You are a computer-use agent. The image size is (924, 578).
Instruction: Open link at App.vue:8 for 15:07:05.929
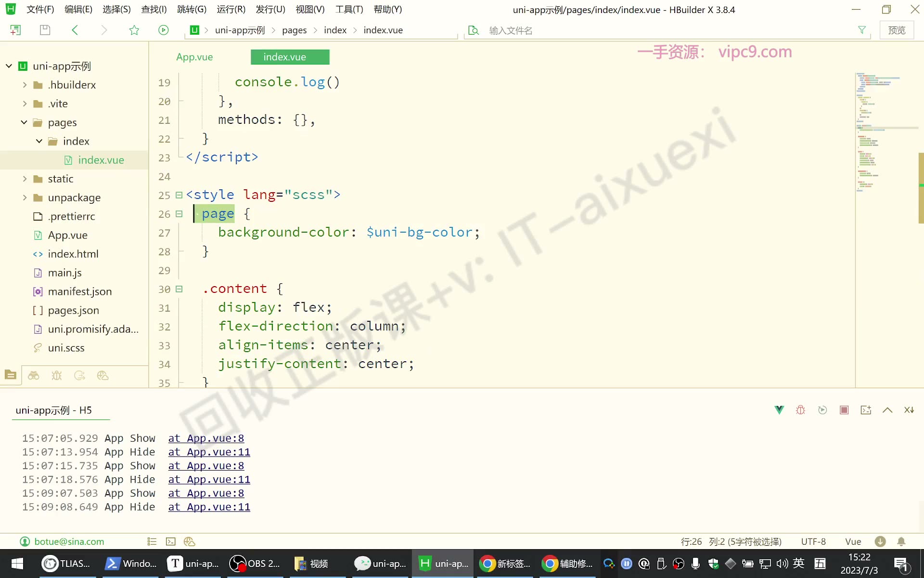point(206,438)
